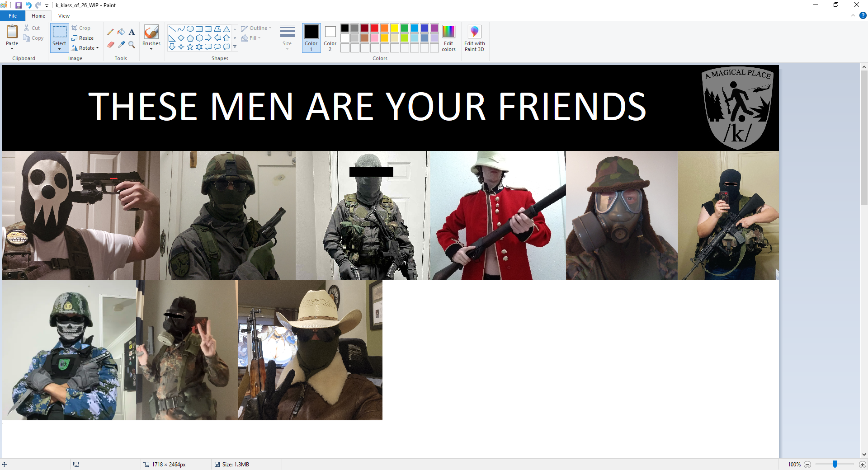The height and width of the screenshot is (470, 868).
Task: Collapse the ribbon with the chevron
Action: (x=853, y=15)
